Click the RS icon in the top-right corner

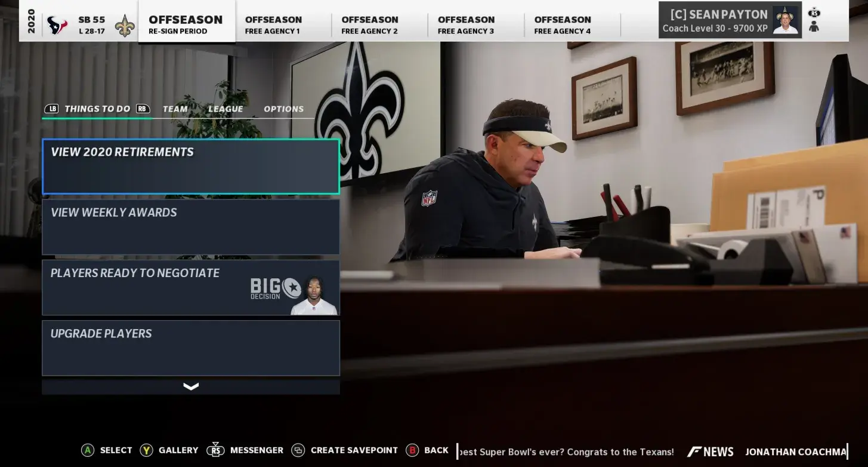point(814,14)
